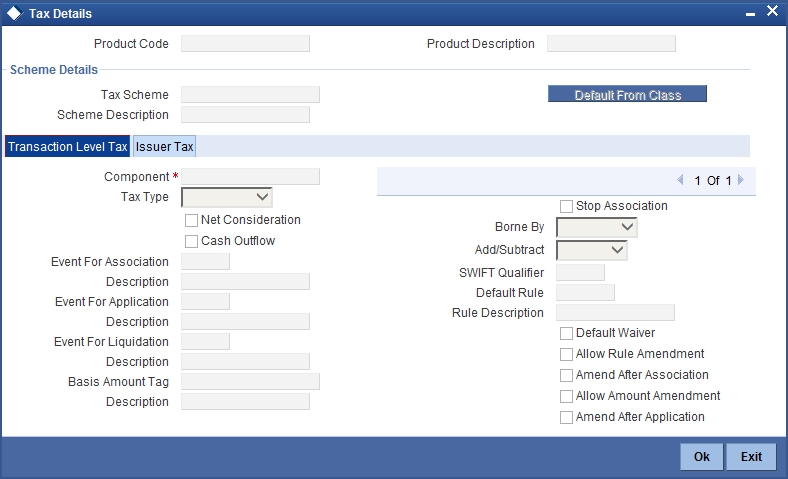Expand the Borne By dropdown
Viewport: 788px width, 479px height.
click(597, 227)
